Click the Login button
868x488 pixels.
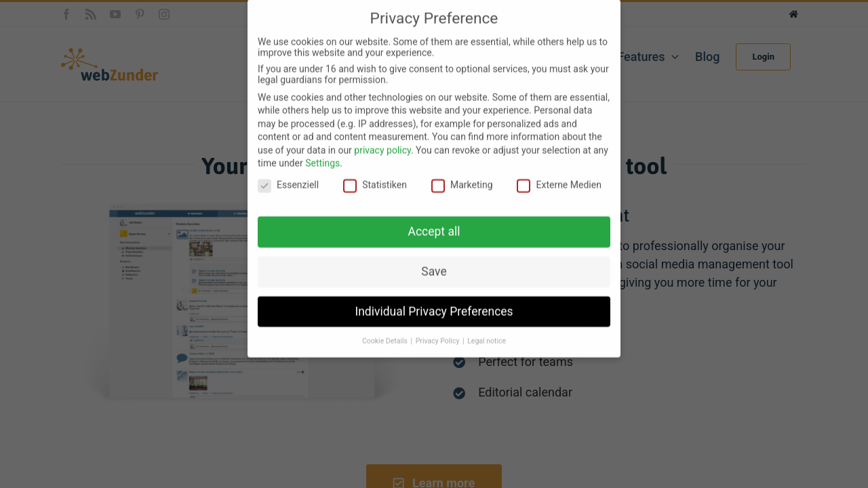click(x=763, y=57)
